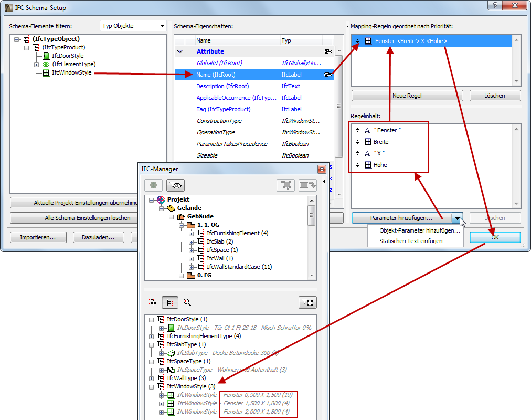Select the Name (IfcRoot) property row
This screenshot has width=531, height=420.
point(254,75)
